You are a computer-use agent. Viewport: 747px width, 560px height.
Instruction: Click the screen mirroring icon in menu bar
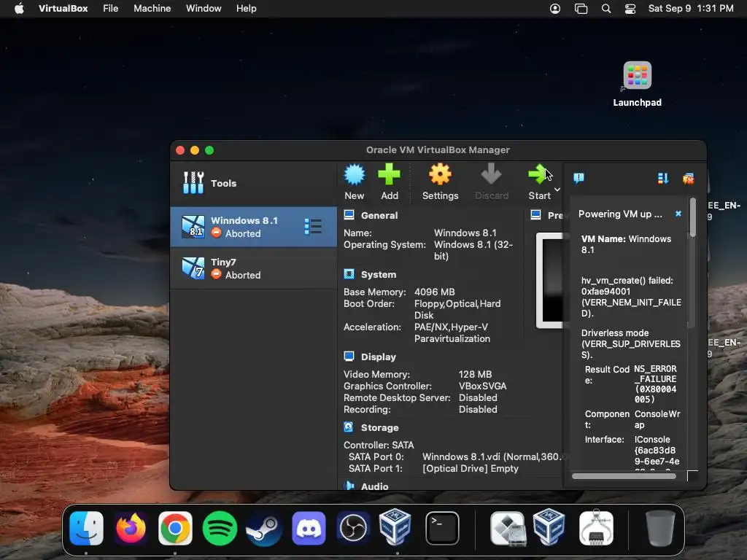pos(581,9)
